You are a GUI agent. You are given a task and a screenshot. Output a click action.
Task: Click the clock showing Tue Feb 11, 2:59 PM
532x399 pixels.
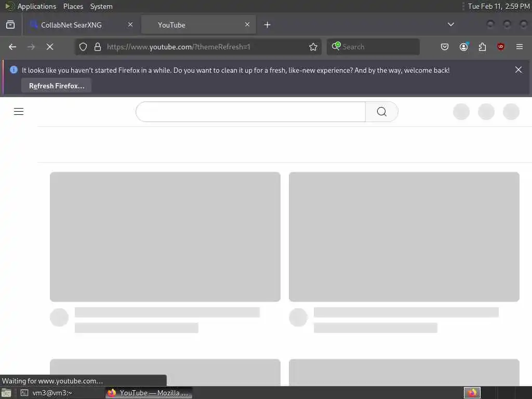point(498,6)
